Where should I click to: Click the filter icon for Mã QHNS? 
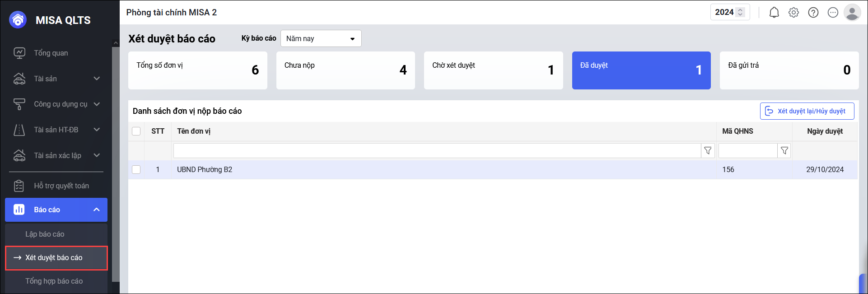(784, 151)
